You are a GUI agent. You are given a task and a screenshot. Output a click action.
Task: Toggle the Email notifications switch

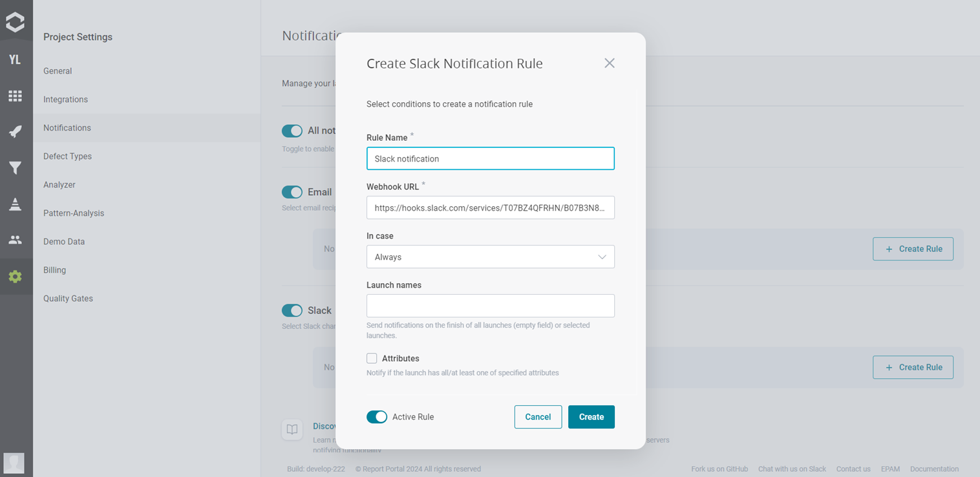[x=292, y=192]
